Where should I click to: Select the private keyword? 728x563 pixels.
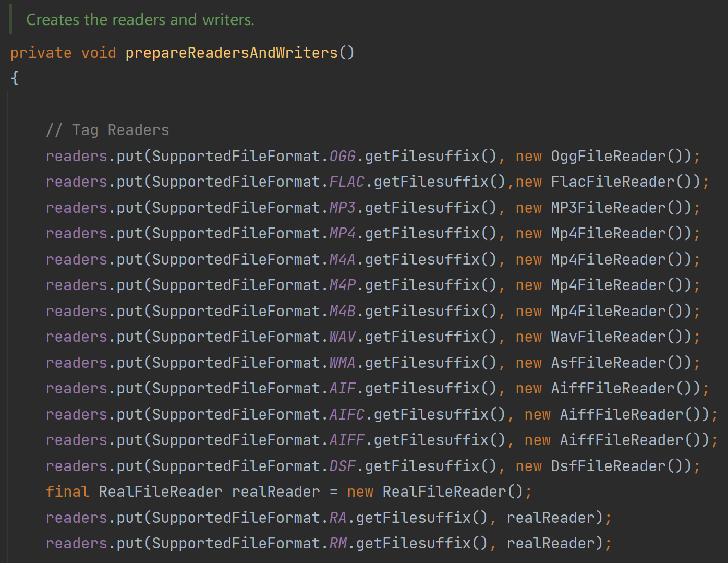(41, 52)
